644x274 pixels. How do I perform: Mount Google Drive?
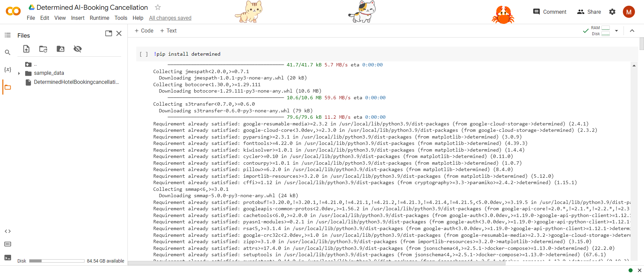coord(60,49)
